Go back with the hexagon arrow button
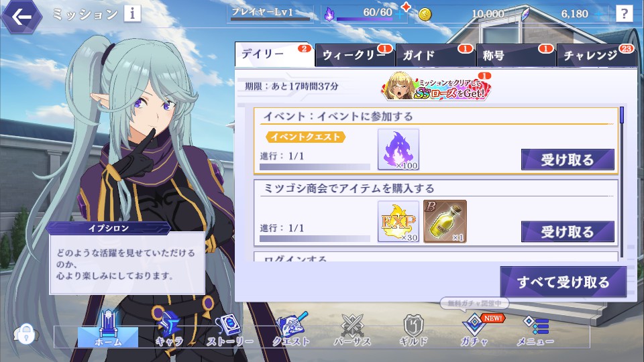Screen dimensions: 644x362 [x=21, y=17]
